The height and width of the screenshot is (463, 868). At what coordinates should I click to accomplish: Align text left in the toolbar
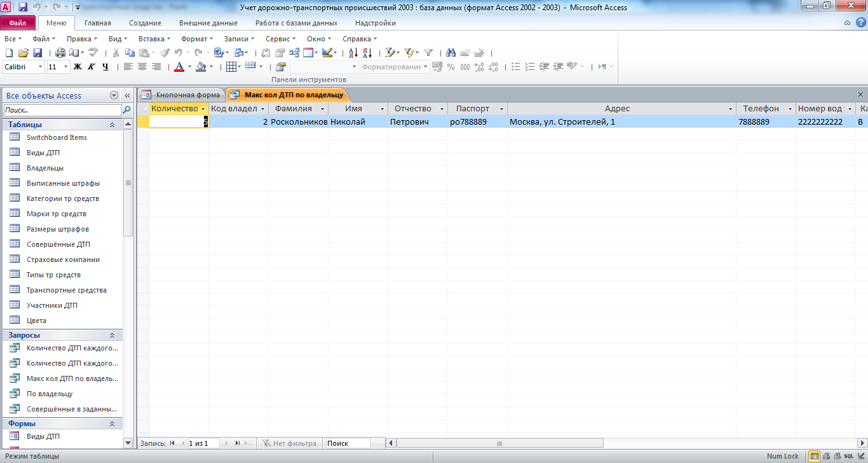pos(128,67)
